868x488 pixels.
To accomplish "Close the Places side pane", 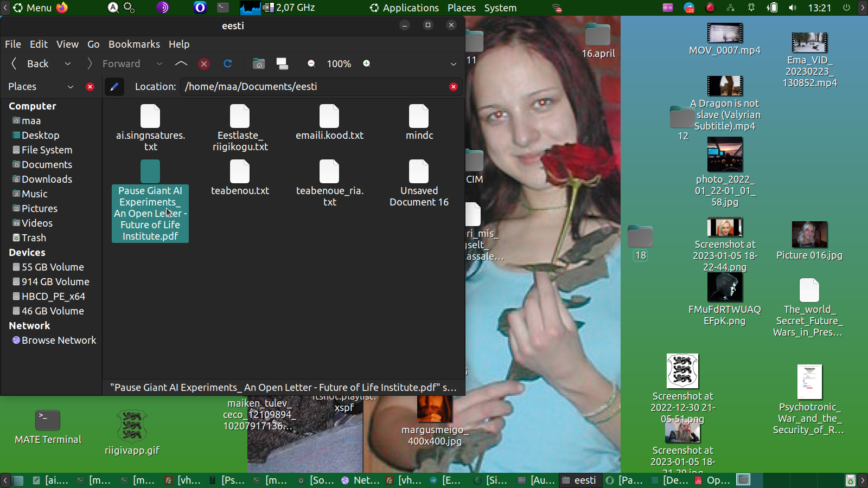I will (90, 87).
